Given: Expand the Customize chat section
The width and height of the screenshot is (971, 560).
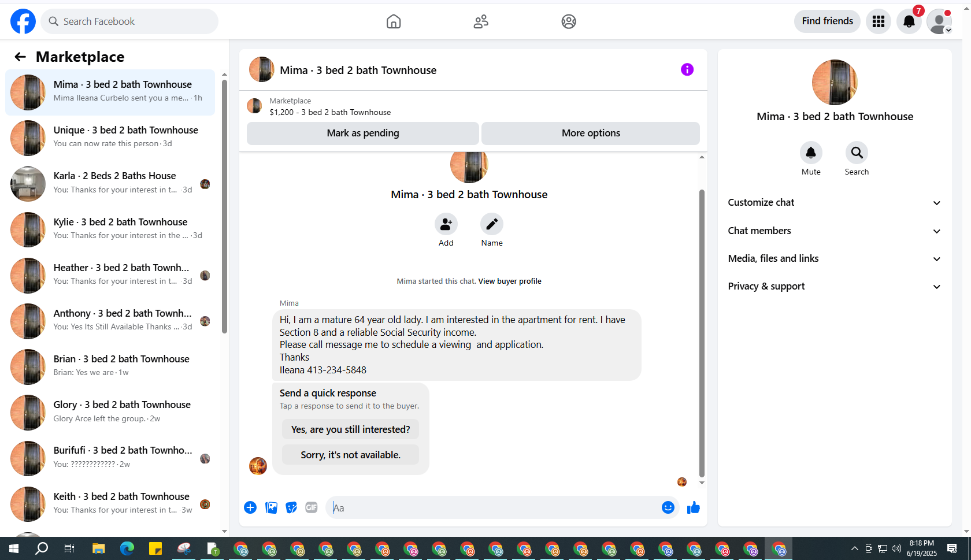Looking at the screenshot, I should (x=835, y=202).
